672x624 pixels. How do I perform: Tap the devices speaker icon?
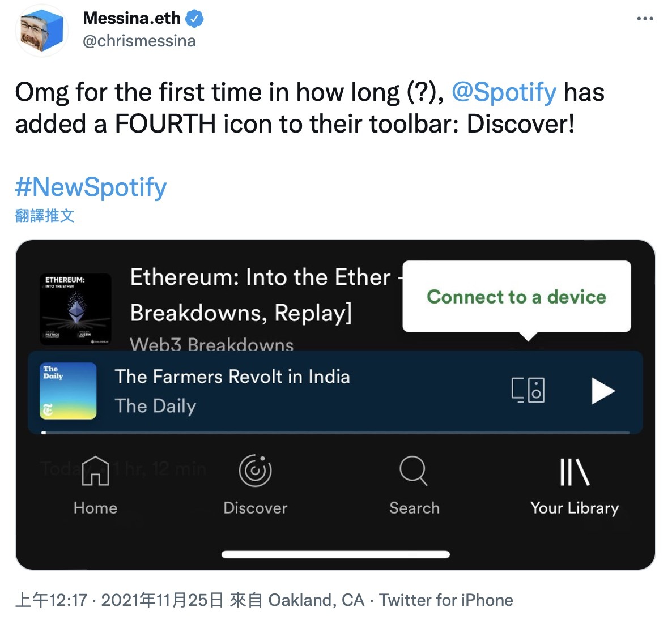528,390
